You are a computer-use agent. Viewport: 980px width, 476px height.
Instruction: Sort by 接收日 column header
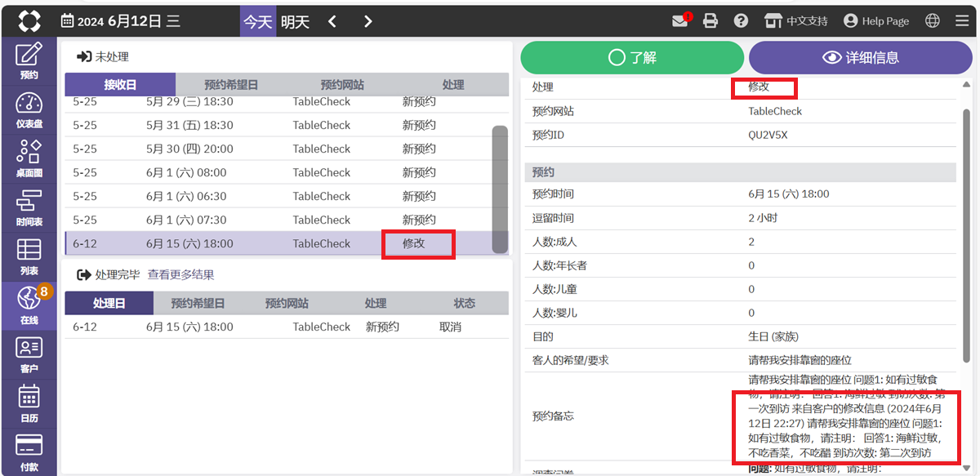tap(120, 84)
